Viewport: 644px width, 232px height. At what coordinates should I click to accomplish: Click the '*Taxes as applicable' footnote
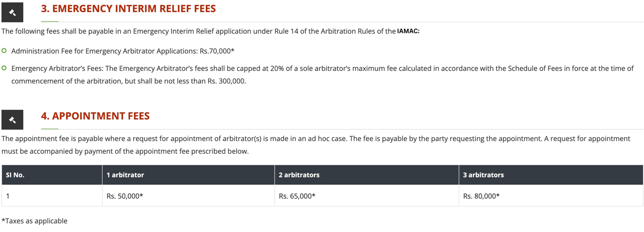(x=34, y=221)
